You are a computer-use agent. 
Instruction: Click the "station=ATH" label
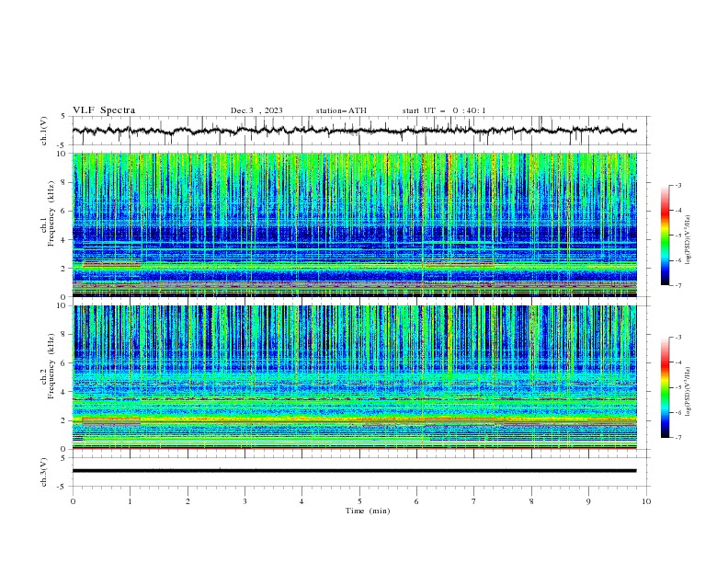point(341,110)
